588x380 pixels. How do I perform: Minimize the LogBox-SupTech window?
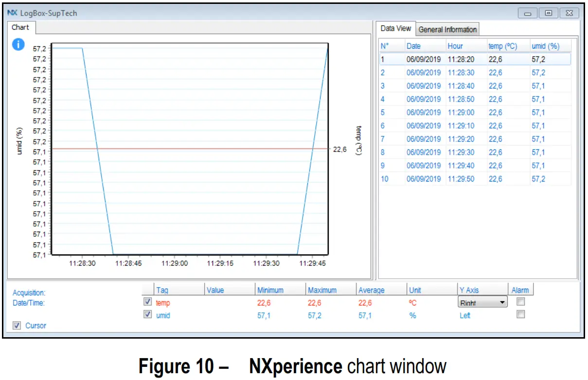[527, 13]
